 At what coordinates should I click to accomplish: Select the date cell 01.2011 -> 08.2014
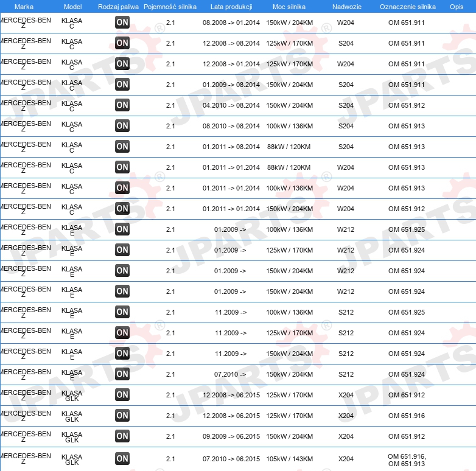pos(231,147)
